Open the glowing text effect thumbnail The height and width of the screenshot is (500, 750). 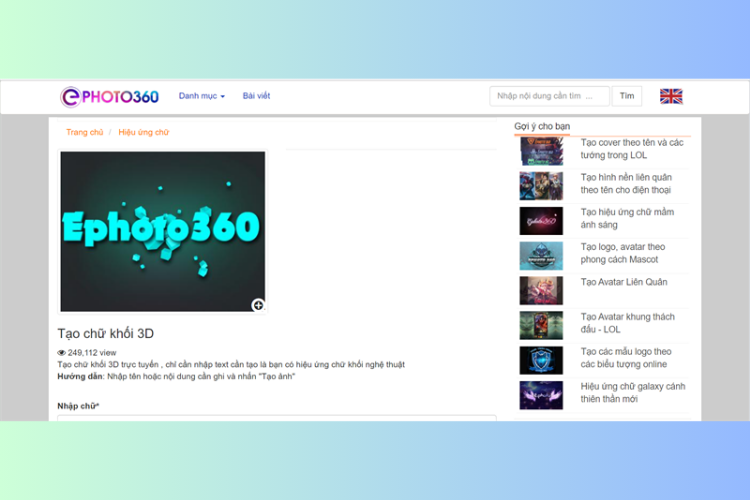(x=541, y=221)
